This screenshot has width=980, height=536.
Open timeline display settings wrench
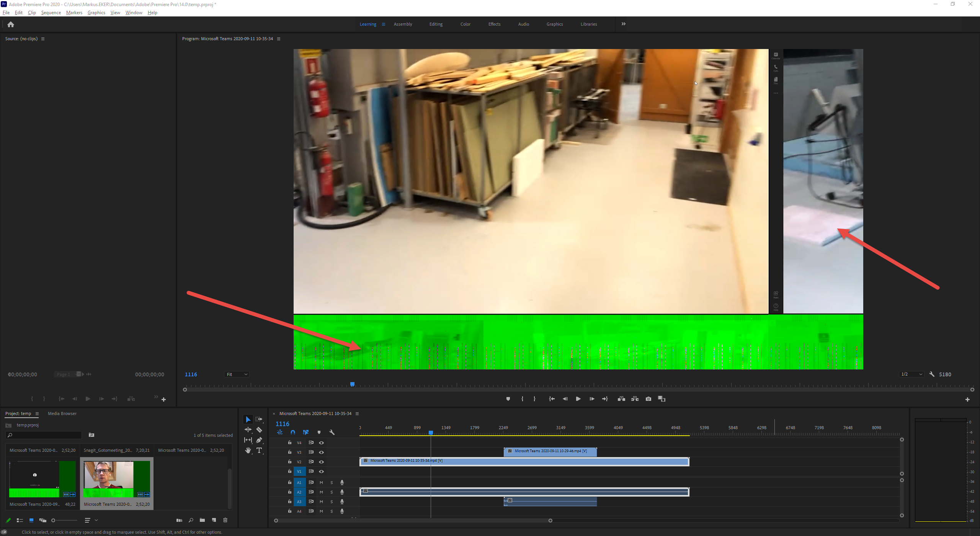(x=332, y=433)
